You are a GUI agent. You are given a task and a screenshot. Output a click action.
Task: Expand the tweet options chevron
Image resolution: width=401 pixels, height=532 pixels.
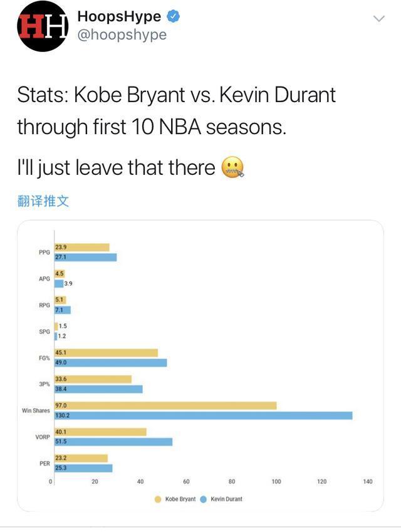[x=378, y=18]
